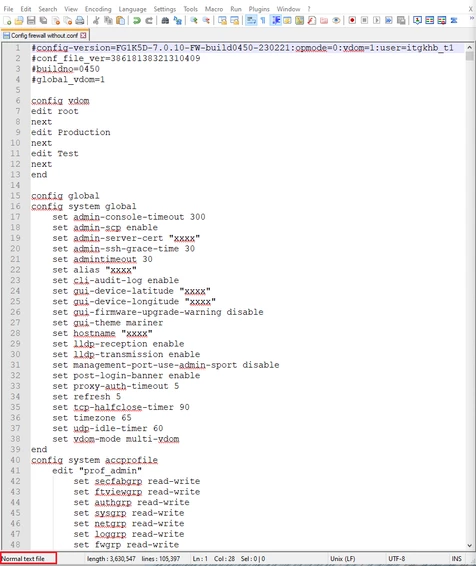476x566 pixels.
Task: Start macro recording with red dot icon
Action: tap(352, 21)
